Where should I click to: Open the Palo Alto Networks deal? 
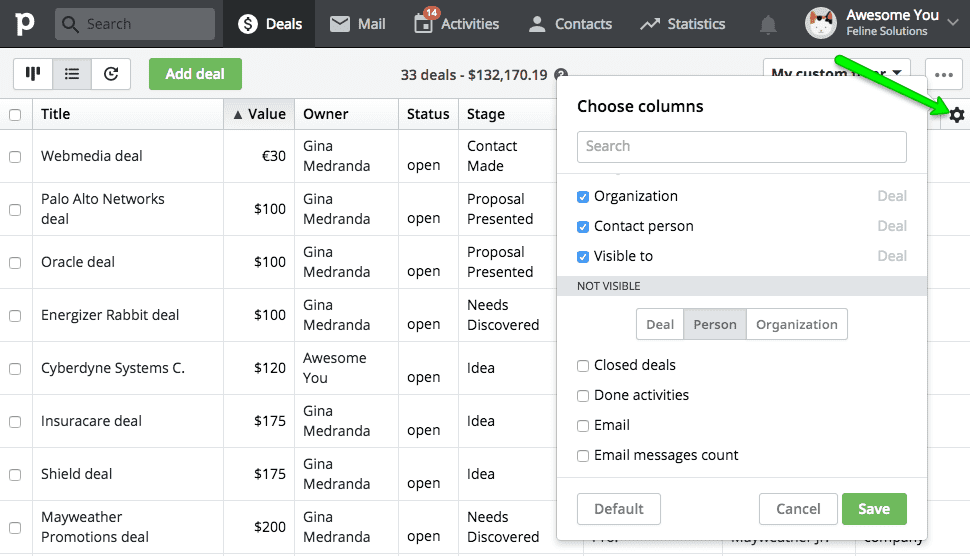tap(103, 209)
